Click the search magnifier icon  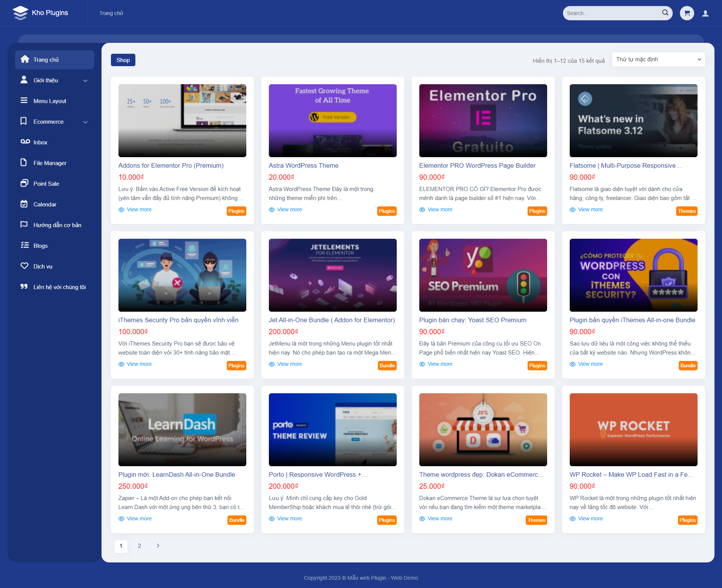point(665,13)
